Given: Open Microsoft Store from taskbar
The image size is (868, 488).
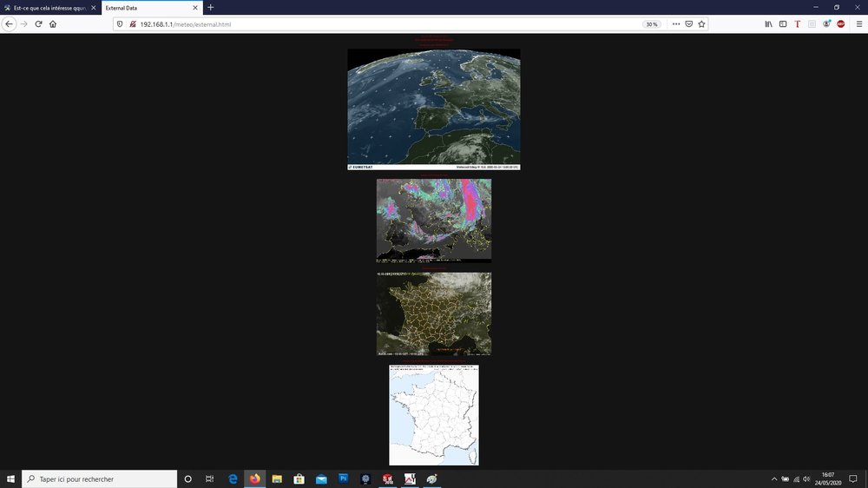Looking at the screenshot, I should coord(299,478).
